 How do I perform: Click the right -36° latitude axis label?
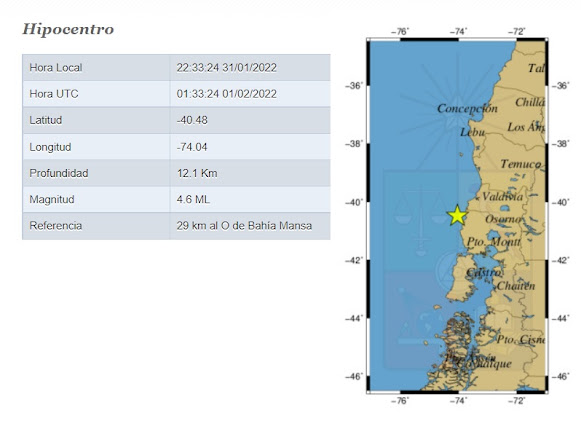pos(561,86)
